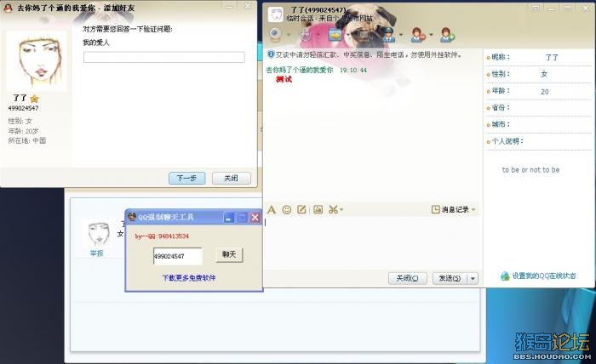Click the contact avatar in the chat window header

276,14
